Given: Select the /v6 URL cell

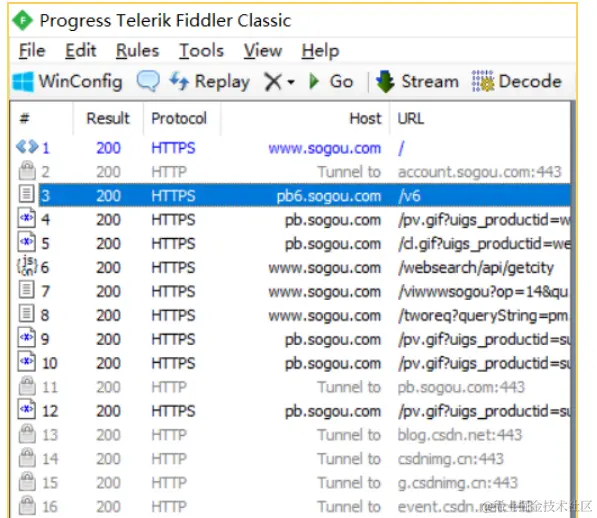Looking at the screenshot, I should (409, 196).
